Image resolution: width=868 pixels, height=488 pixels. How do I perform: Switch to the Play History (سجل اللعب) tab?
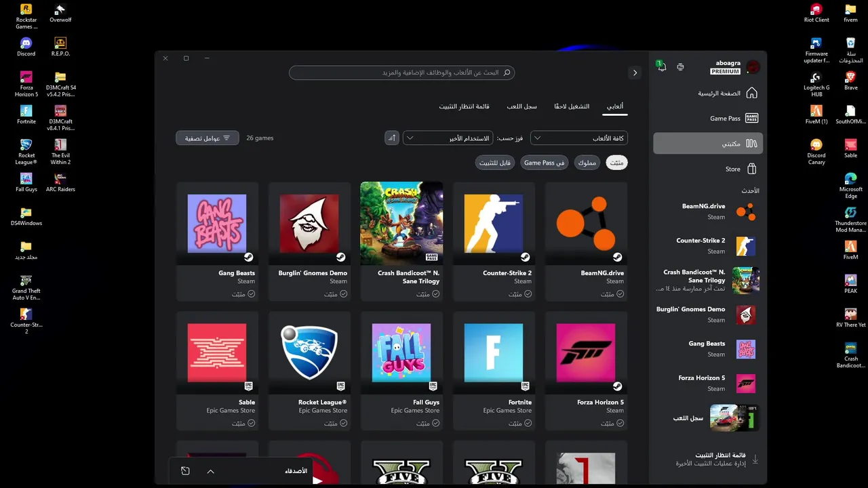pos(522,106)
